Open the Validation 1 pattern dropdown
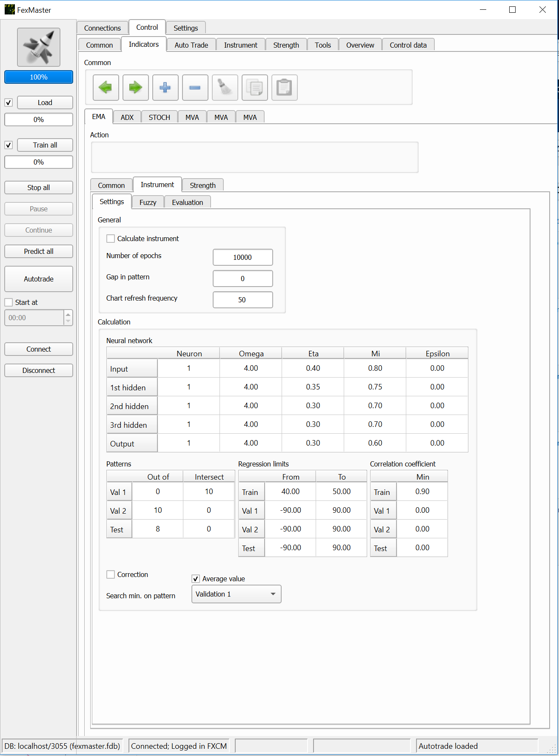Screen dimensions: 559x756 click(236, 594)
